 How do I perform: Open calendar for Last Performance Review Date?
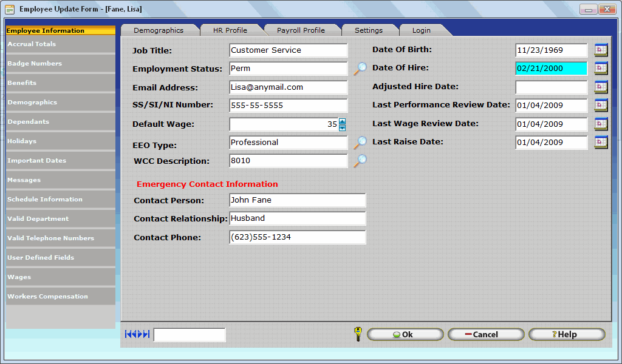point(601,106)
